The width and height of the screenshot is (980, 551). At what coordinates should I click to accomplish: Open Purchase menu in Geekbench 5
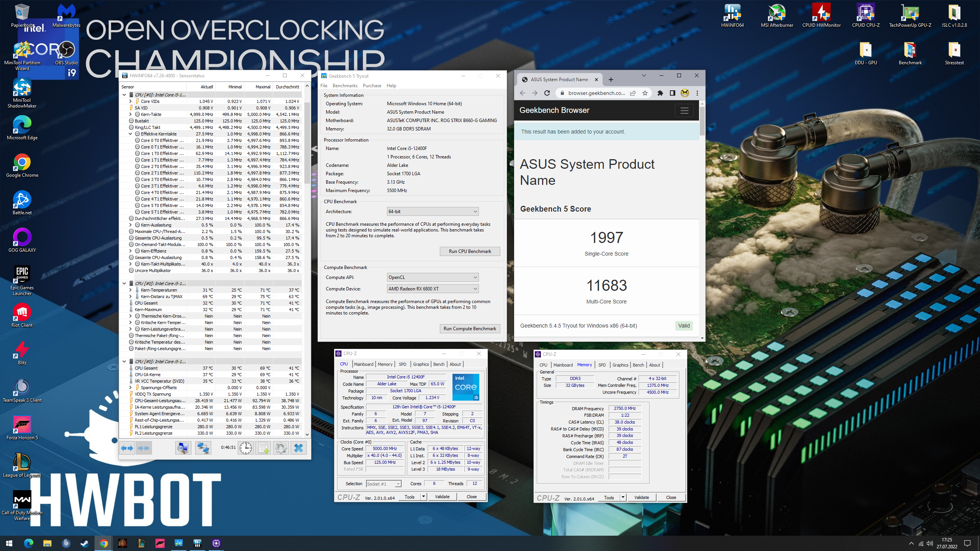(x=372, y=86)
